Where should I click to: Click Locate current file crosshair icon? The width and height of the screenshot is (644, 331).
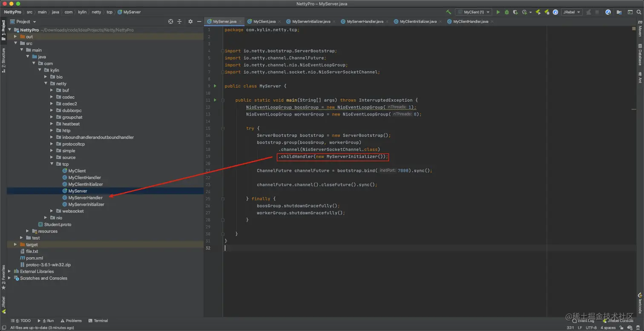pyautogui.click(x=170, y=21)
